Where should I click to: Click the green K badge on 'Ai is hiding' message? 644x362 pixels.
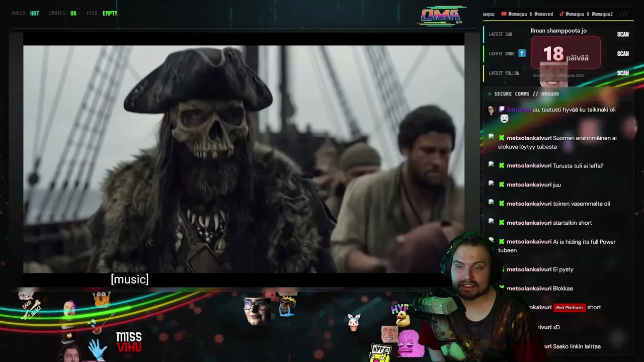(x=502, y=242)
